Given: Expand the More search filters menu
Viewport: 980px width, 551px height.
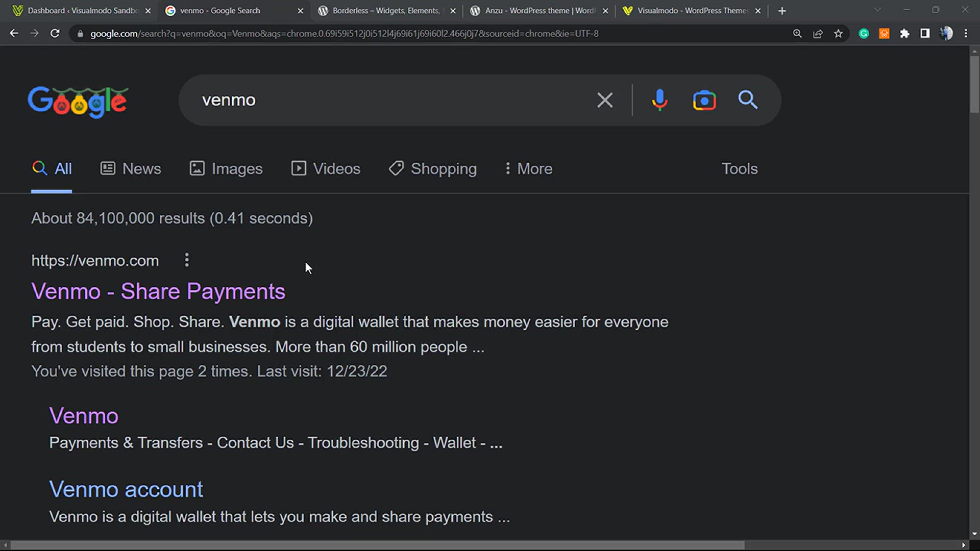Looking at the screenshot, I should pyautogui.click(x=529, y=169).
